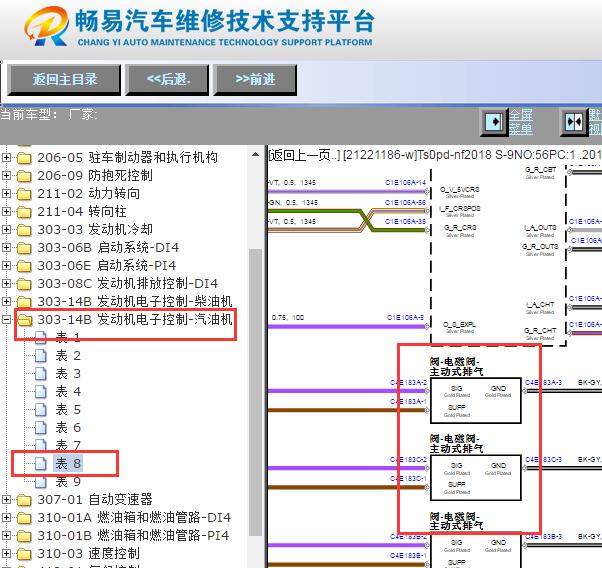Image resolution: width=602 pixels, height=568 pixels.
Task: Click folder icon of 303-06E 启动系统-PI4
Action: 24,266
